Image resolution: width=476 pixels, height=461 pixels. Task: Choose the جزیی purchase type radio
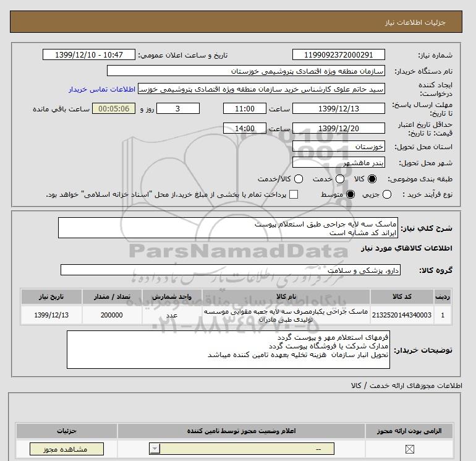[387, 194]
